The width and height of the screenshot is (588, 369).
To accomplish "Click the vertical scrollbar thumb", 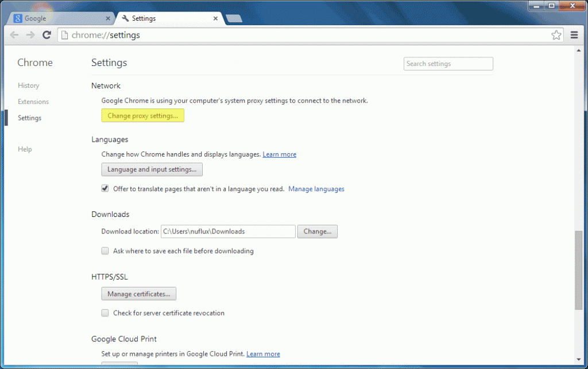I will pos(579,270).
